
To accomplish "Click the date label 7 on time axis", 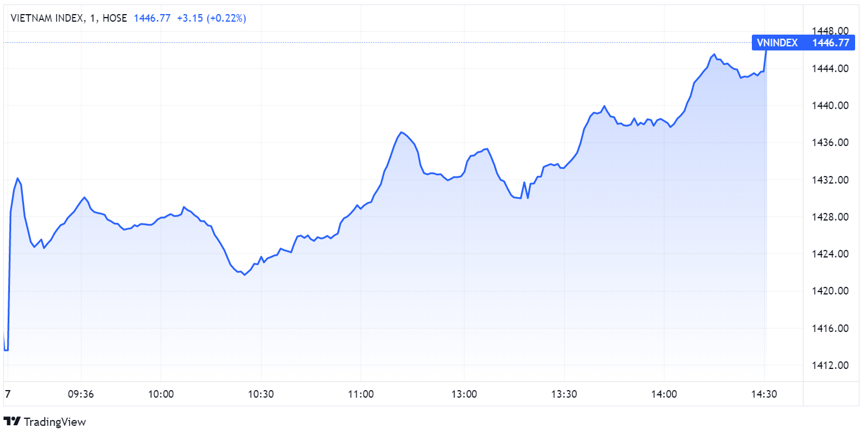I will (7, 394).
